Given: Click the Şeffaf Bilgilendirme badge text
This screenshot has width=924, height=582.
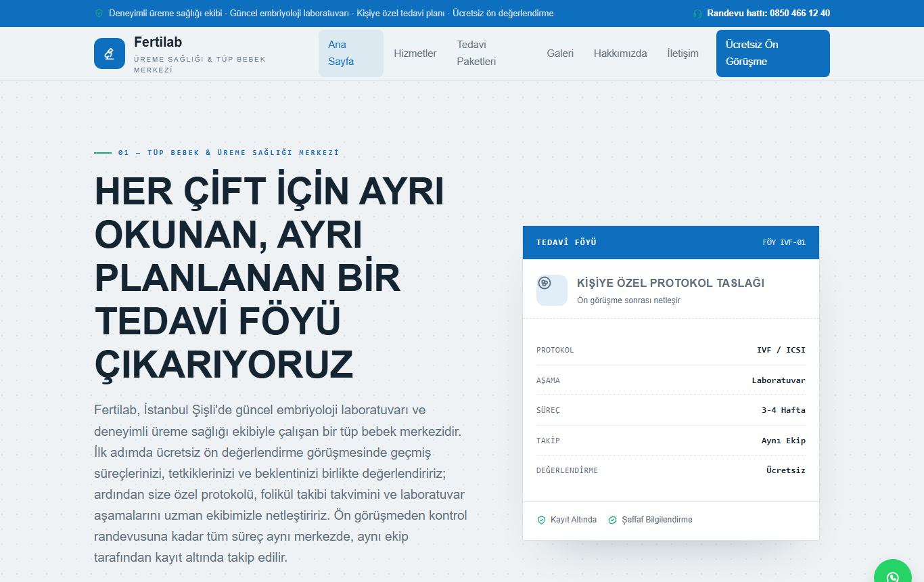Looking at the screenshot, I should pos(657,520).
